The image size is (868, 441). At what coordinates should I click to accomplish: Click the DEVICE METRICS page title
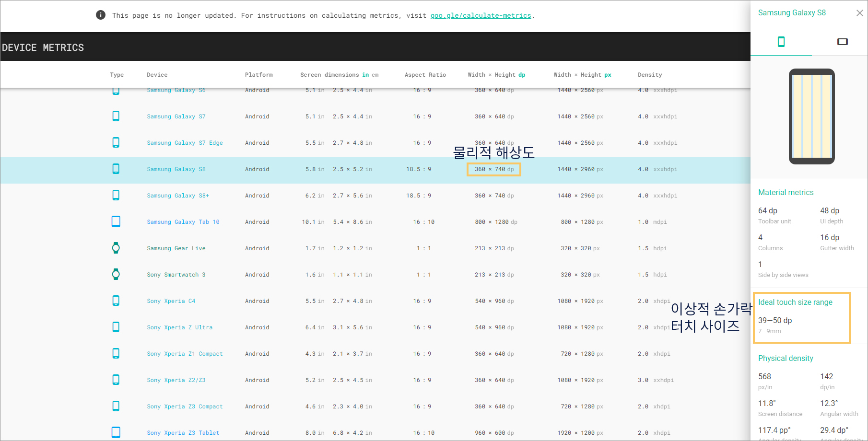43,47
